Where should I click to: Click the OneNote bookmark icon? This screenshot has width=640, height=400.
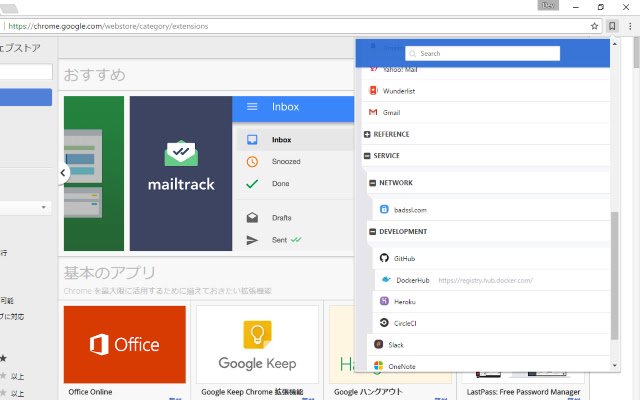click(378, 366)
